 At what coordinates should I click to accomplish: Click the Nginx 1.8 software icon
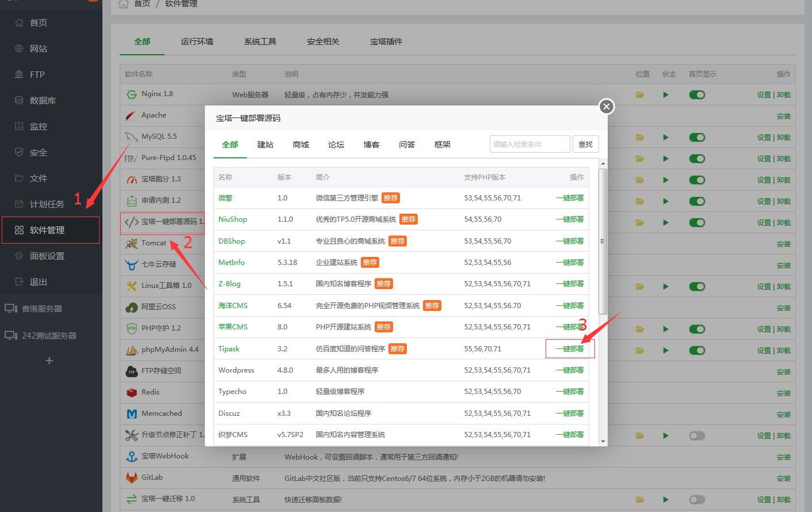click(131, 94)
